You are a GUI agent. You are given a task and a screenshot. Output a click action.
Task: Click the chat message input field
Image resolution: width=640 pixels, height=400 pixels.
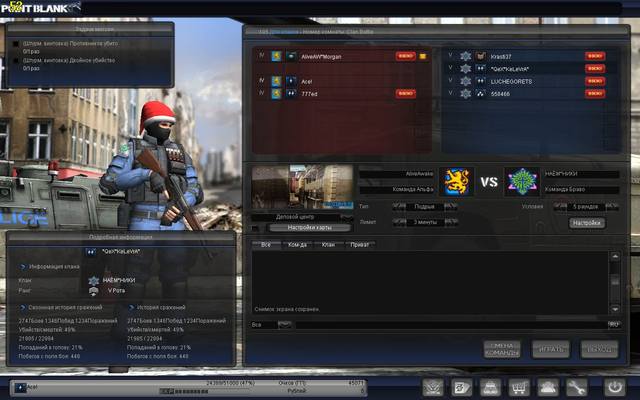(451, 325)
